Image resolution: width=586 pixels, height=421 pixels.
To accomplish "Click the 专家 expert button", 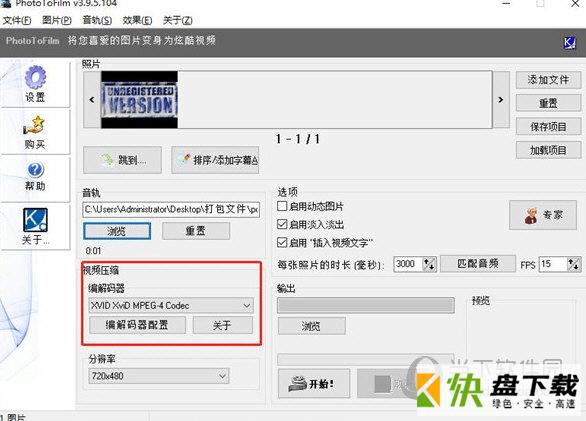I will [x=543, y=215].
